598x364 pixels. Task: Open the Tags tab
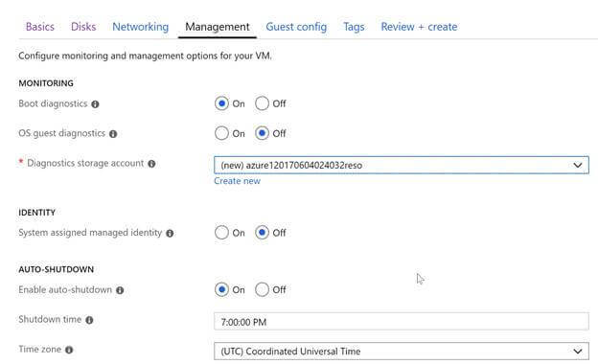tap(354, 27)
